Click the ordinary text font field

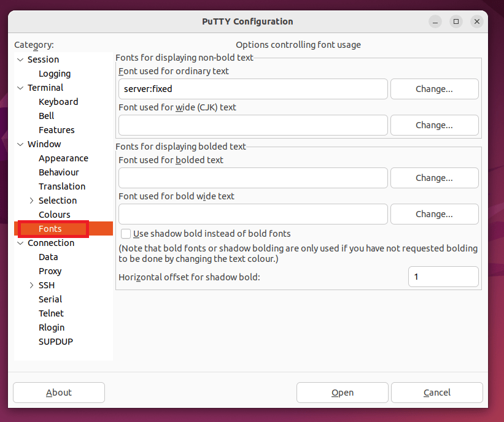click(253, 89)
